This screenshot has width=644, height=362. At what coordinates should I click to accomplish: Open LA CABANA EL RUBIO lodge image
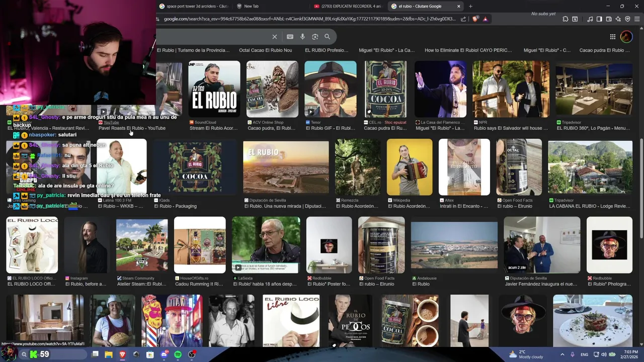[590, 167]
